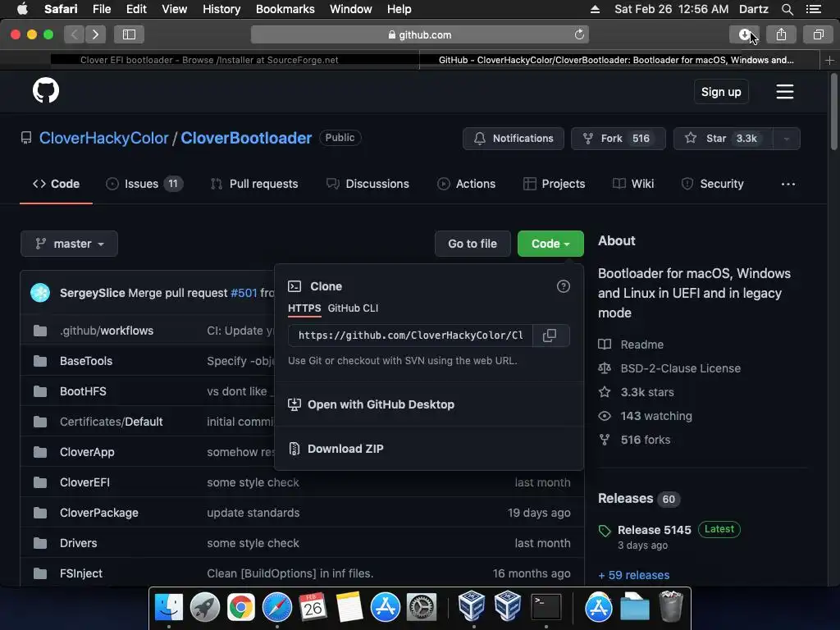Image resolution: width=840 pixels, height=630 pixels.
Task: Open the Discussions tab
Action: point(367,184)
